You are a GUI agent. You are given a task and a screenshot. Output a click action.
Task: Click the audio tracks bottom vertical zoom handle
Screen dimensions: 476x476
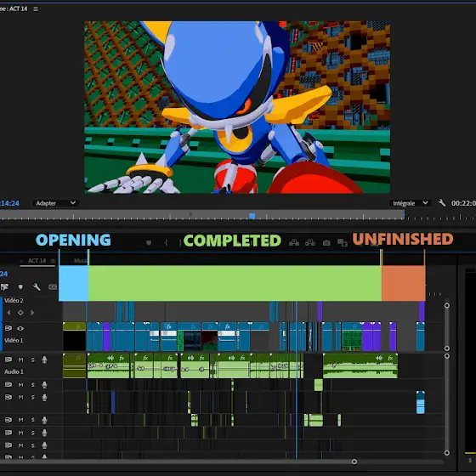click(447, 452)
